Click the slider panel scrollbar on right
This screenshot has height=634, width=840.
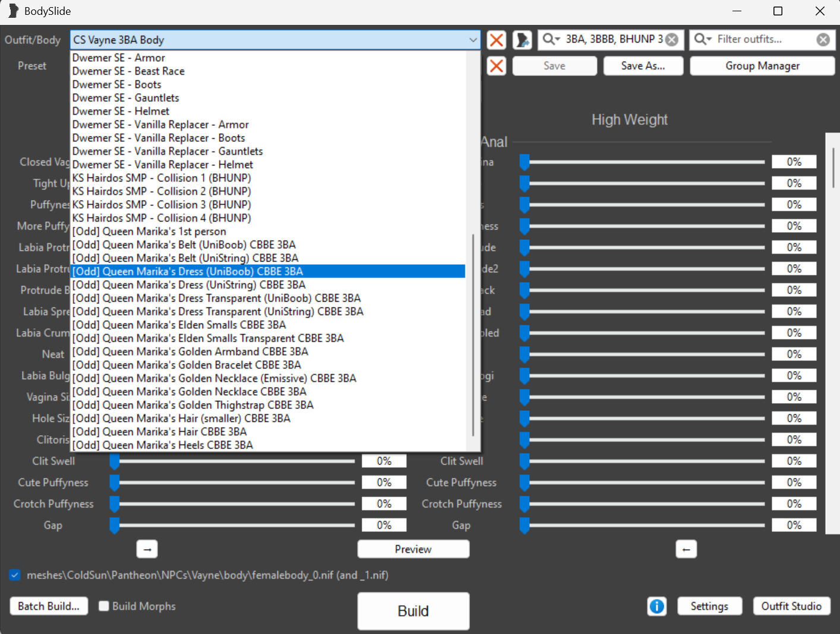[x=833, y=168]
